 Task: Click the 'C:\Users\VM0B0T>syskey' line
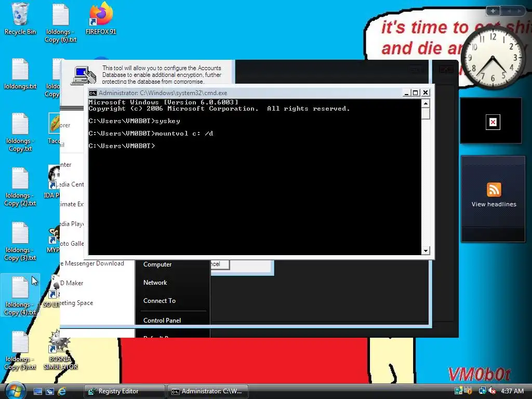point(135,121)
